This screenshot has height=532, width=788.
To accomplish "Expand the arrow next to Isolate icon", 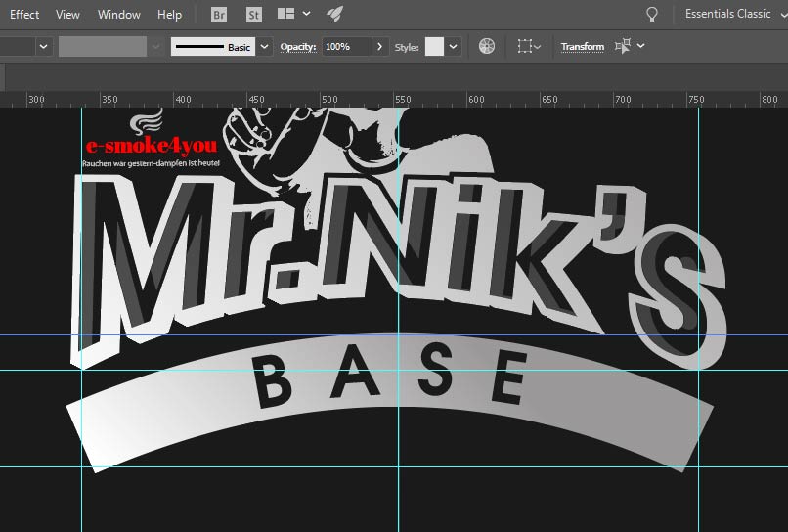I will pos(640,46).
